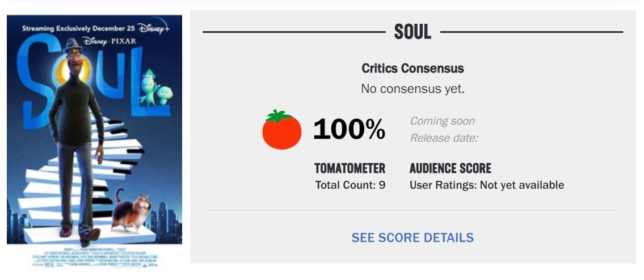Click the SOUL movie title heading
This screenshot has height=280, width=644.
coord(413,32)
